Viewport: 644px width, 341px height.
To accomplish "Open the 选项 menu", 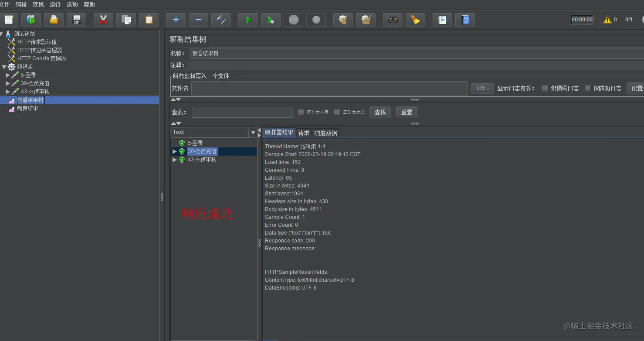I will point(72,4).
